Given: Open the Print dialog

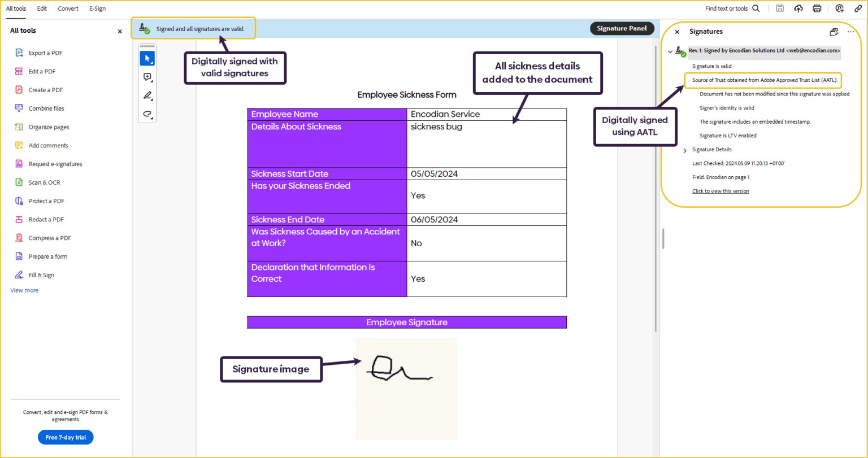Looking at the screenshot, I should click(817, 8).
